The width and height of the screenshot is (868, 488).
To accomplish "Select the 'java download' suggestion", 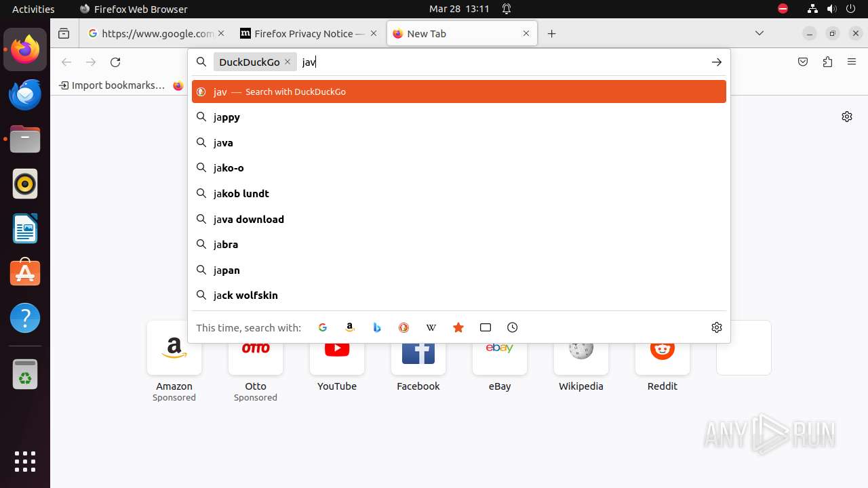I will click(x=459, y=220).
